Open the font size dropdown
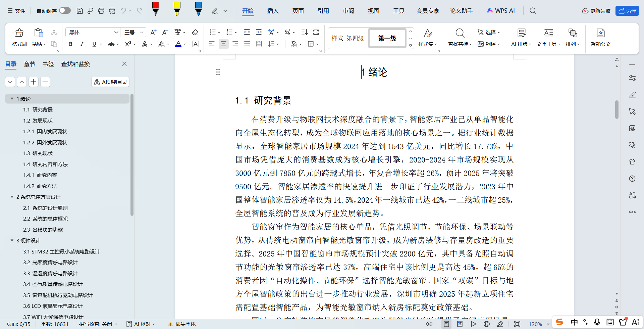The width and height of the screenshot is (644, 329). point(142,32)
